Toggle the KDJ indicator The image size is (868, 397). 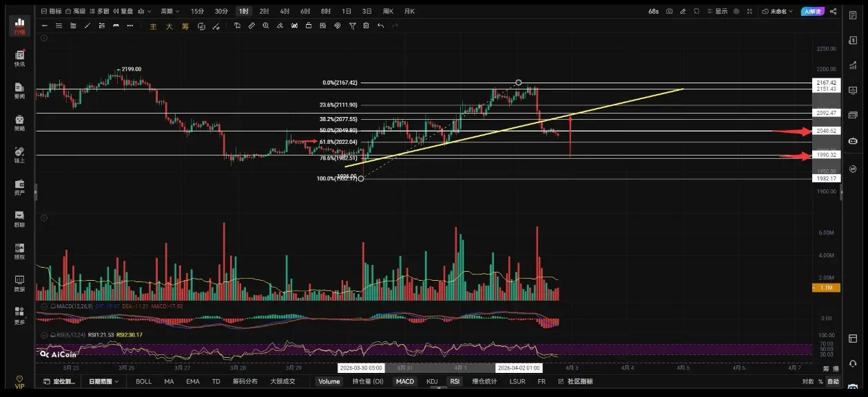pos(432,381)
